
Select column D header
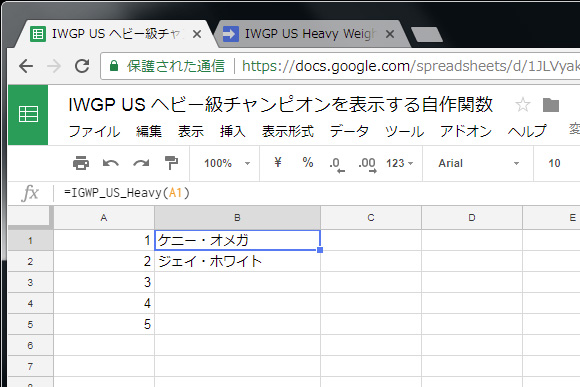coord(472,218)
